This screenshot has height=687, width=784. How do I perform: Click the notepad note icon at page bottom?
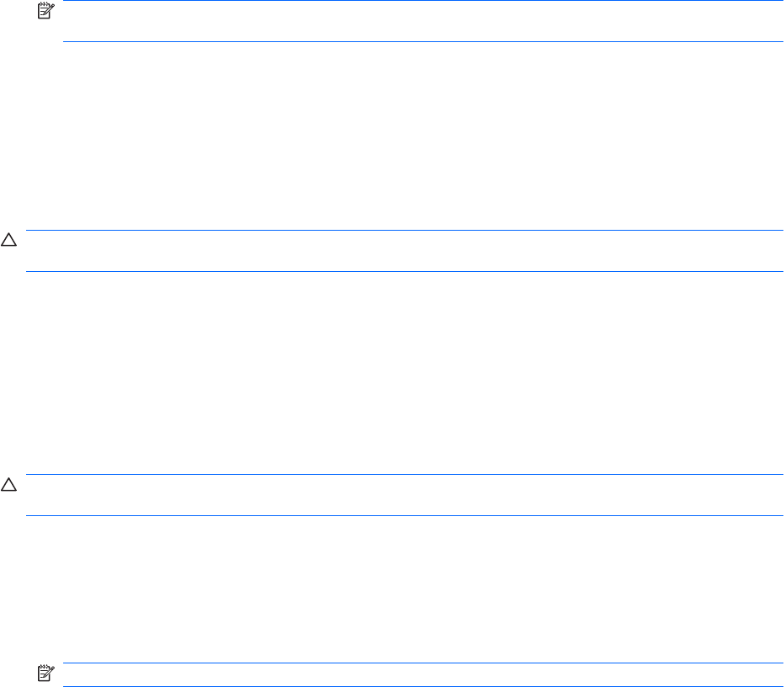pyautogui.click(x=46, y=673)
